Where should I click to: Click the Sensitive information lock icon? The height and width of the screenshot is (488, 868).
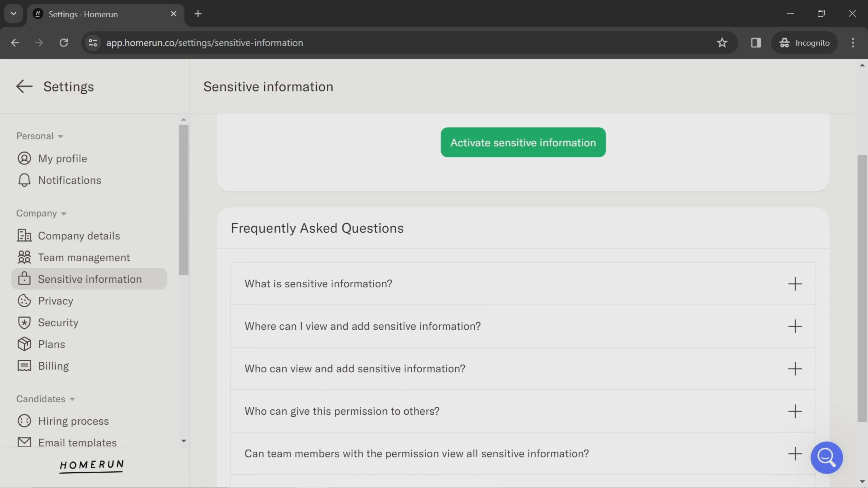(x=24, y=279)
